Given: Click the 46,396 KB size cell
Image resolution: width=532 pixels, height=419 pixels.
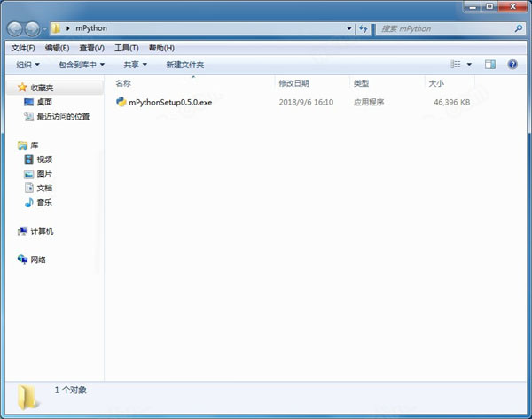Looking at the screenshot, I should coord(451,103).
